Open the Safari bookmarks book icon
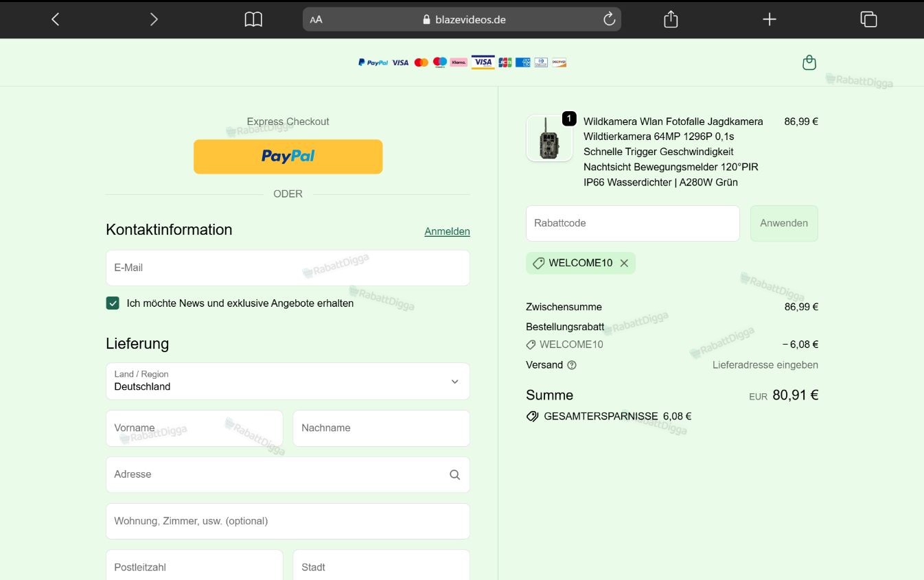 [253, 19]
